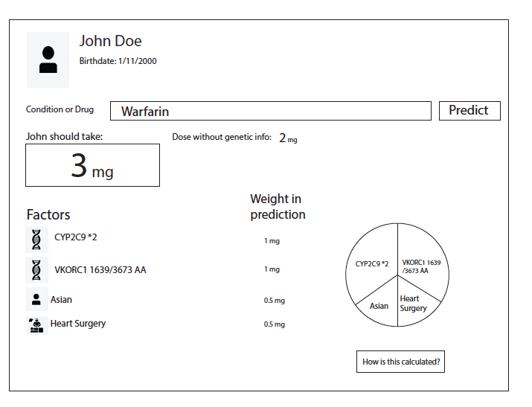532x407 pixels.
Task: Click the DNA icon beside CYP2C9 *2
Action: 36,240
